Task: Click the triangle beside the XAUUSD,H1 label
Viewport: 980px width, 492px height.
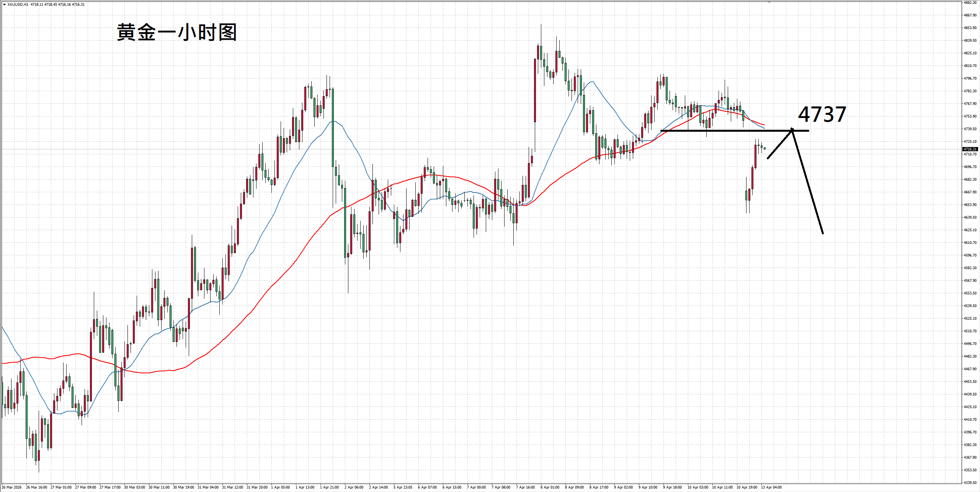Action: [4, 5]
